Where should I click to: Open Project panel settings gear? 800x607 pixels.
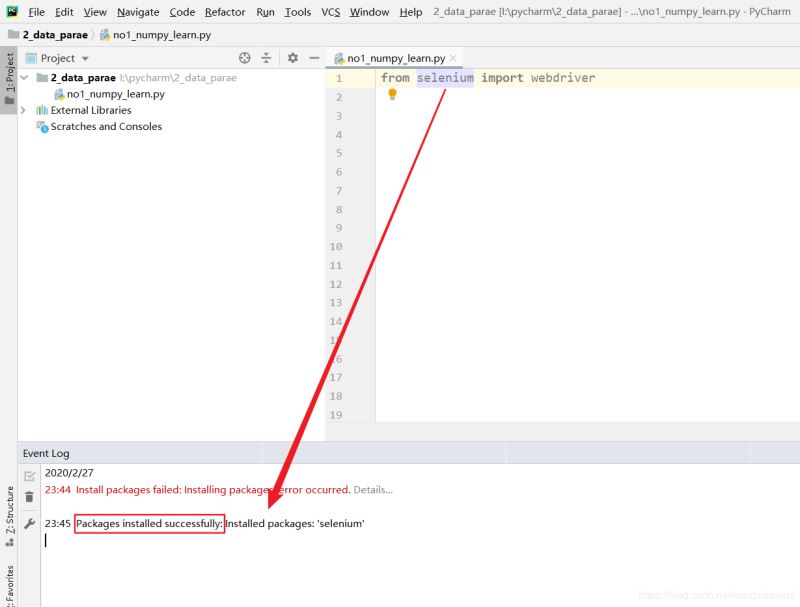point(293,58)
